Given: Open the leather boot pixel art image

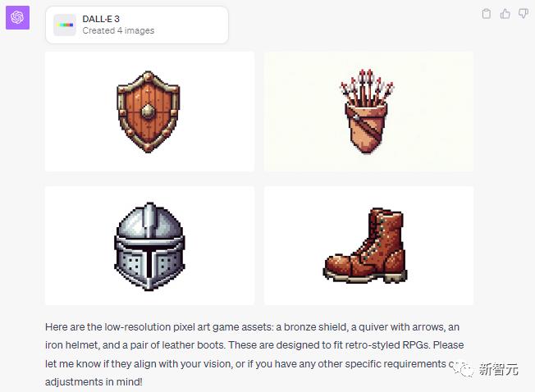Looking at the screenshot, I should (368, 246).
